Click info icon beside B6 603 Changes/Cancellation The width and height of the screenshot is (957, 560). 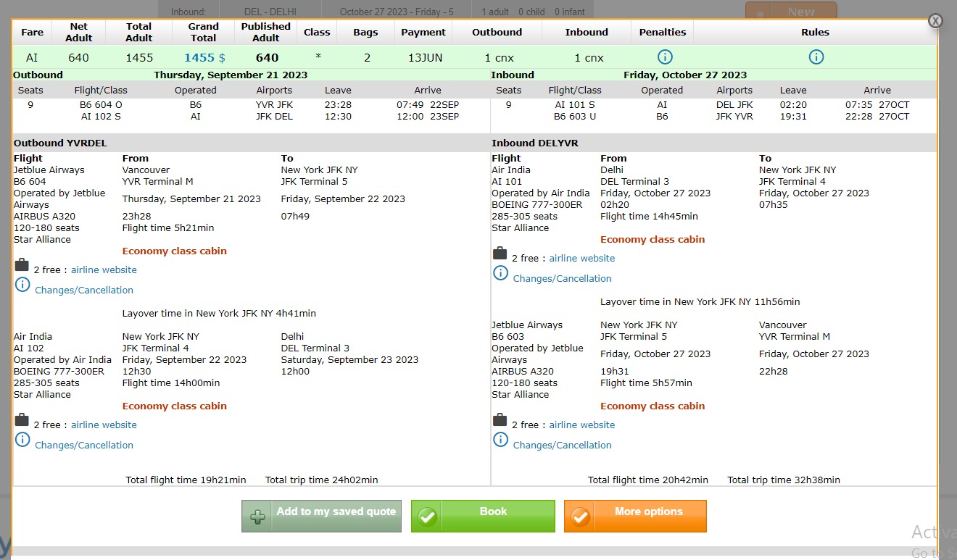click(x=500, y=440)
